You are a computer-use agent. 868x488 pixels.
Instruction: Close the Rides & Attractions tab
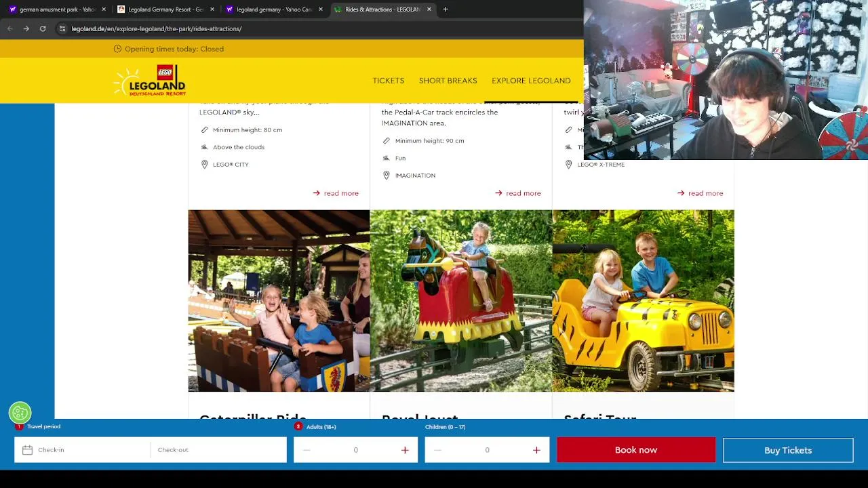coord(429,9)
